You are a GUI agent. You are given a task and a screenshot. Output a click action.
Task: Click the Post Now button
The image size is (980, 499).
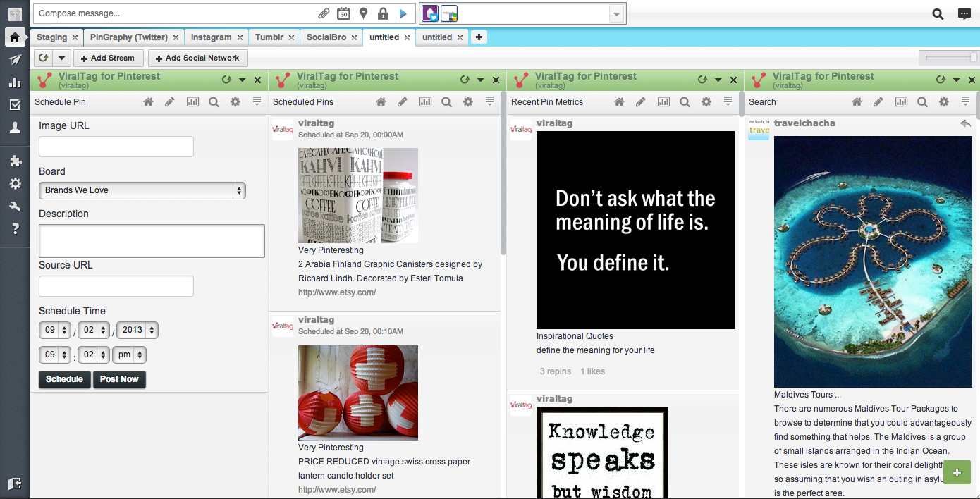119,379
